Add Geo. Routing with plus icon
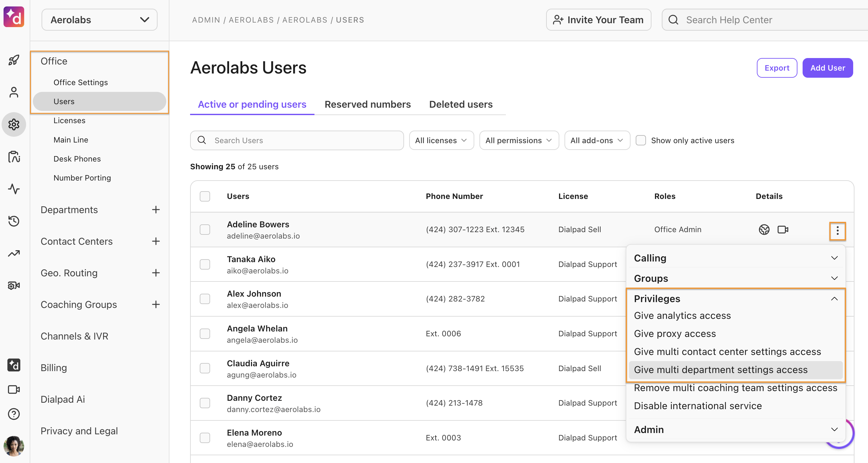The height and width of the screenshot is (463, 868). 156,273
